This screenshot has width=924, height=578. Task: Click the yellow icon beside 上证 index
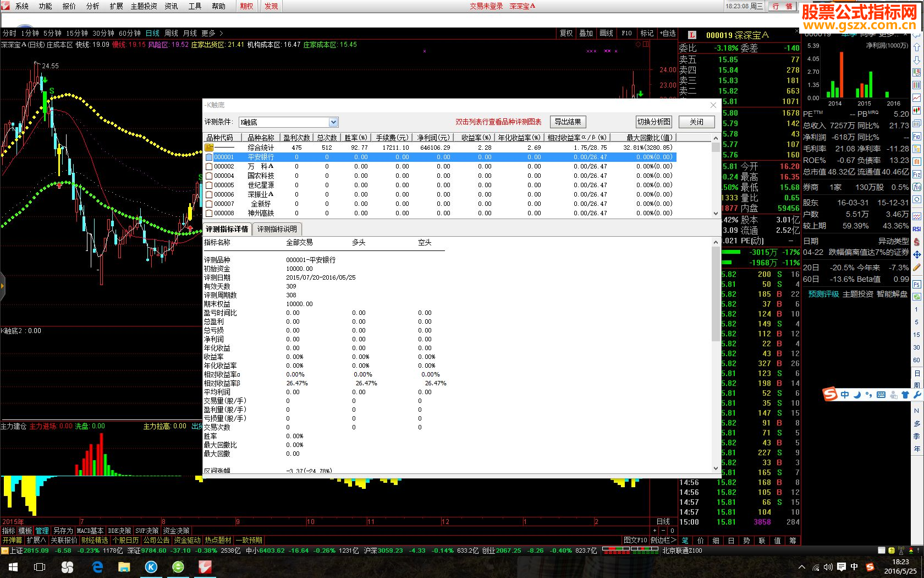pyautogui.click(x=4, y=550)
